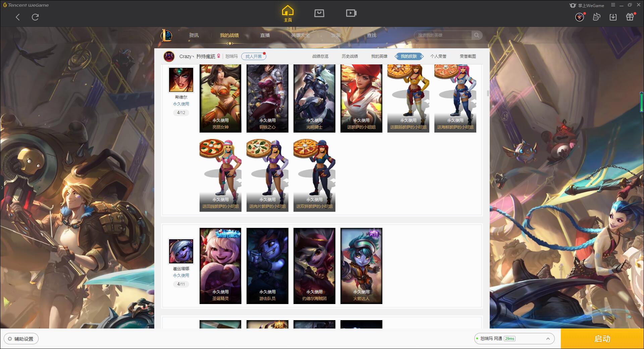Viewport: 644px width, 349px height.
Task: Click the 搜索我的英雄 search field
Action: click(x=443, y=35)
